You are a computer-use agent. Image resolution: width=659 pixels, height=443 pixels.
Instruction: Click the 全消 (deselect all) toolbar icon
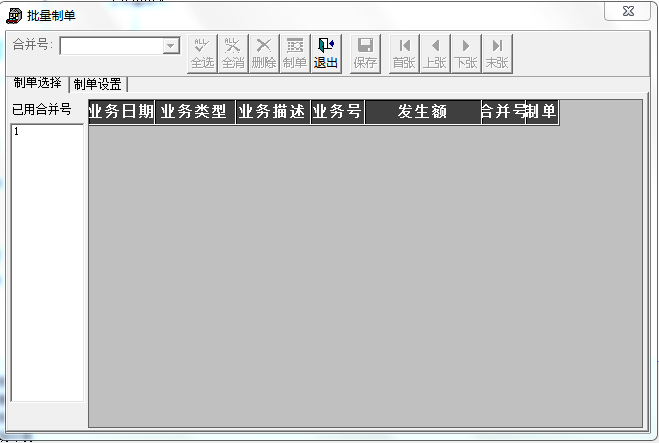click(233, 53)
